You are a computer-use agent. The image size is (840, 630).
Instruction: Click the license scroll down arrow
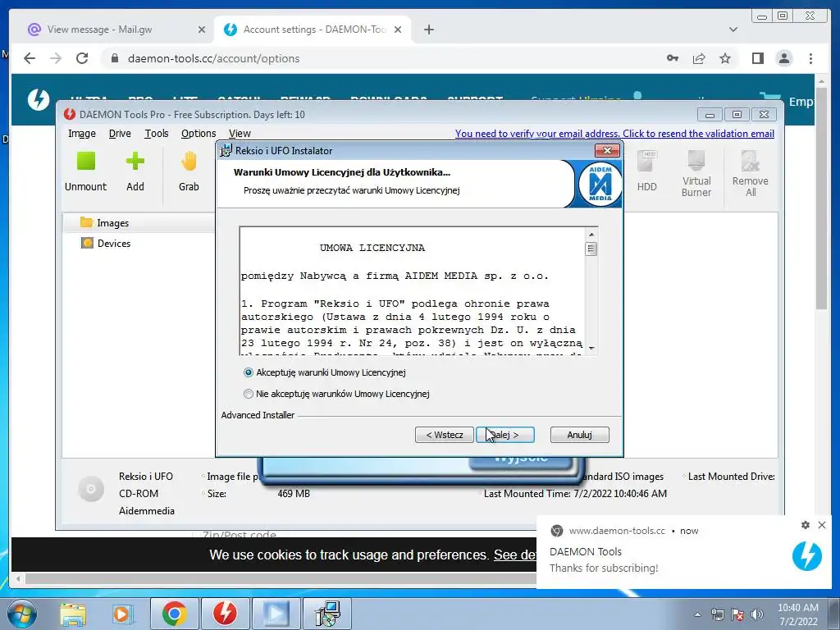click(x=591, y=348)
